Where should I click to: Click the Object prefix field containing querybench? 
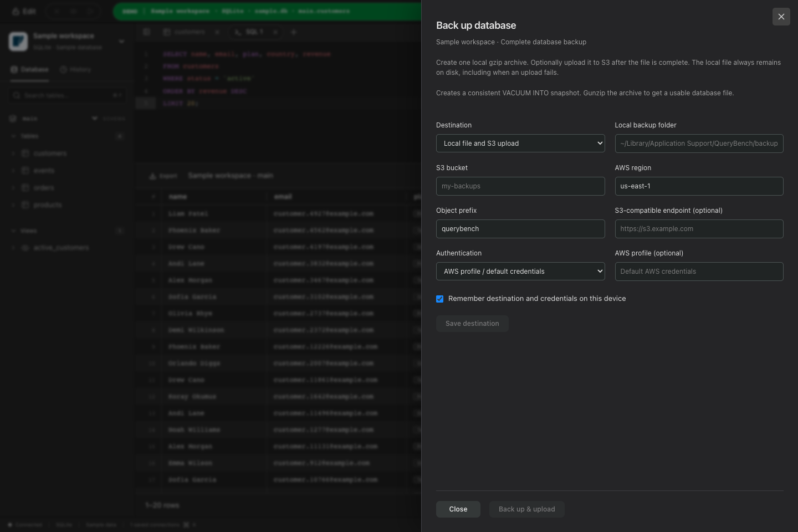tap(520, 229)
